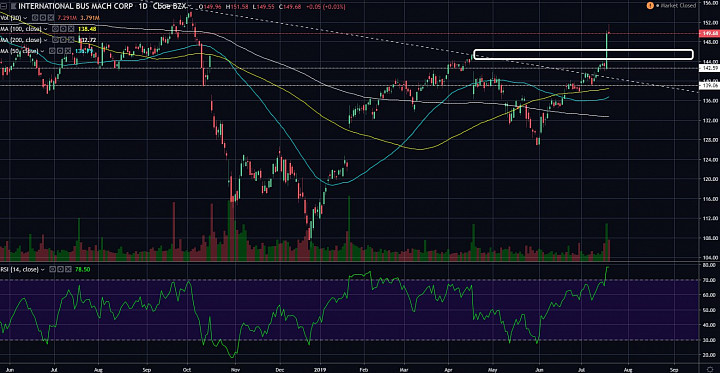Click the Market Closed status label
Viewport: 720px width, 373px height.
click(678, 6)
